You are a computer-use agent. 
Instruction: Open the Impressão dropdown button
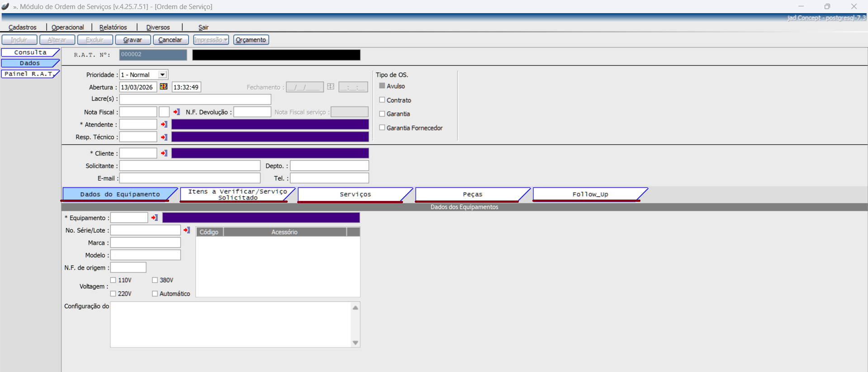[x=211, y=40]
